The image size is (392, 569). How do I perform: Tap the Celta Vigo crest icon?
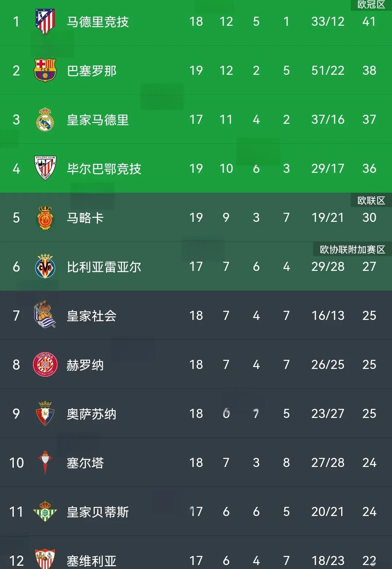pyautogui.click(x=45, y=462)
